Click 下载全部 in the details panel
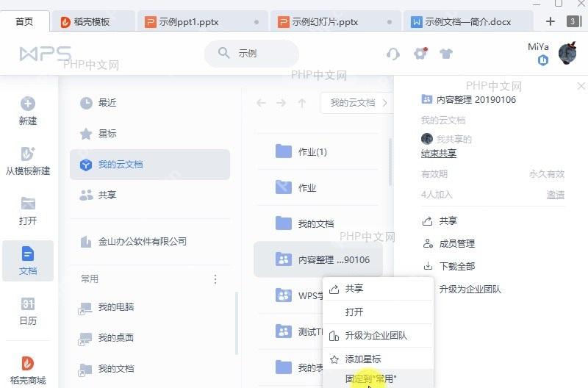588x388 pixels. (449, 266)
